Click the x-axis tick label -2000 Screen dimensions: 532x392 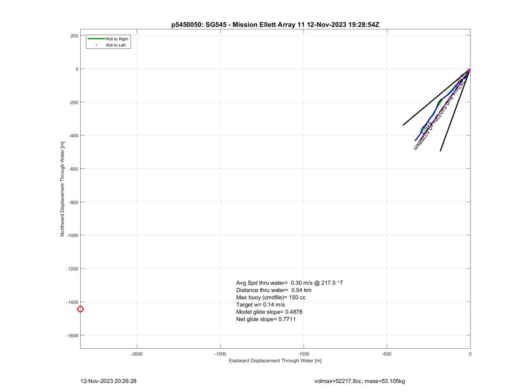(x=137, y=354)
